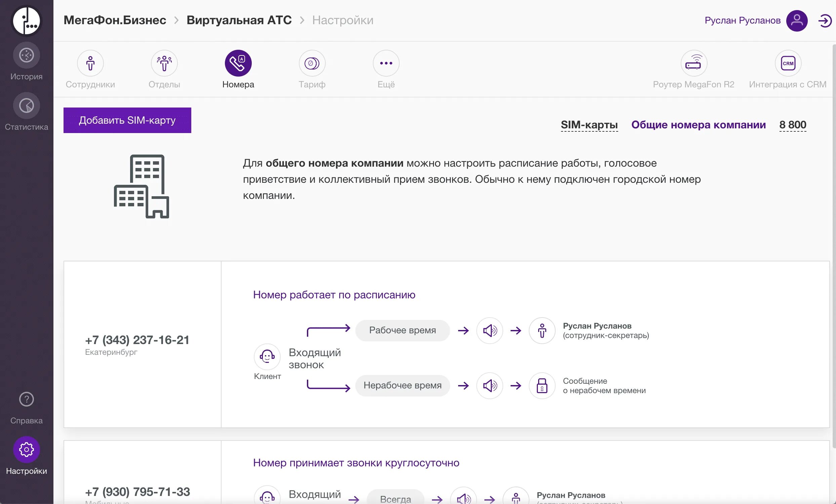The height and width of the screenshot is (504, 836).
Task: Open the Отделы tab icon
Action: tap(164, 63)
